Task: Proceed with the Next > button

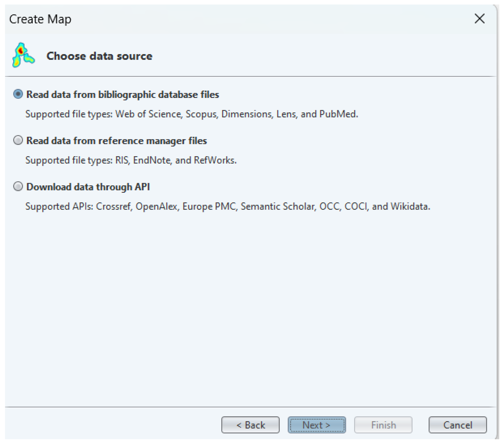Action: pyautogui.click(x=316, y=425)
